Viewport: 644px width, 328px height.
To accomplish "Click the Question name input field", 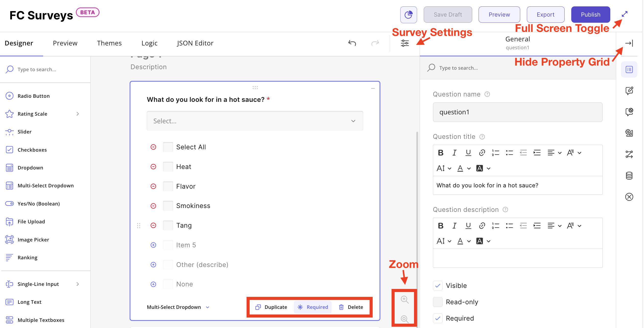I will click(518, 112).
